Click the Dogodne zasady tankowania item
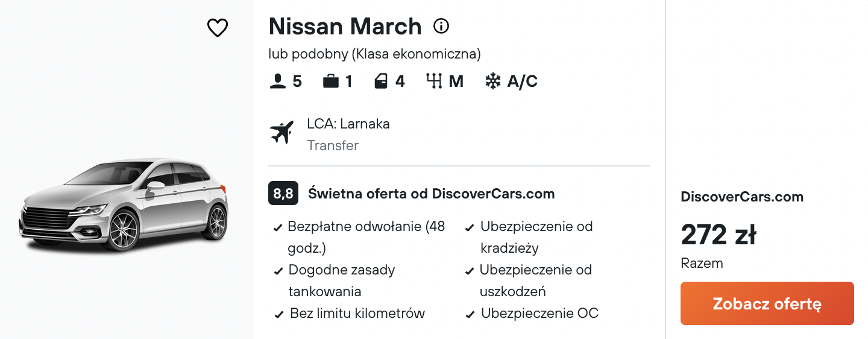This screenshot has height=339, width=868. [x=335, y=280]
